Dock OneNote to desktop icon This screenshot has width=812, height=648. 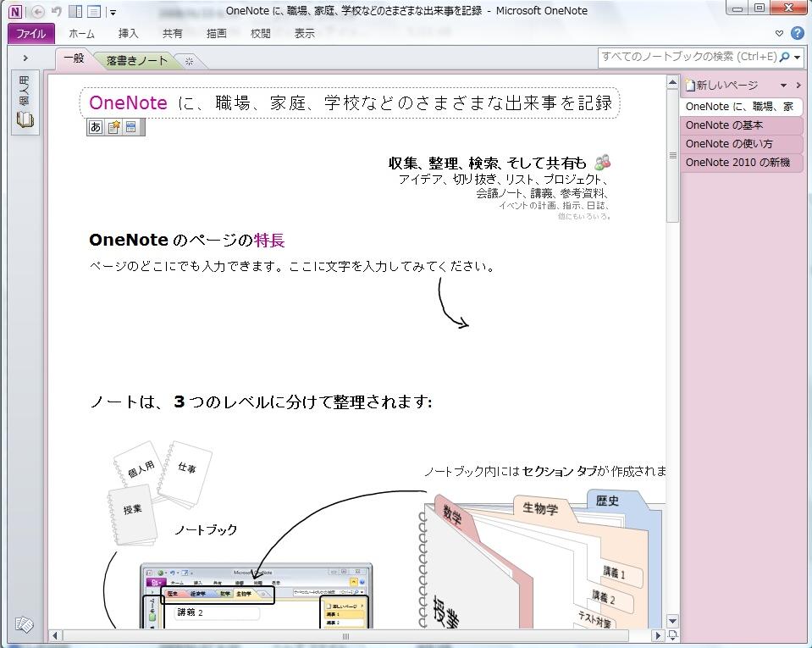click(75, 11)
